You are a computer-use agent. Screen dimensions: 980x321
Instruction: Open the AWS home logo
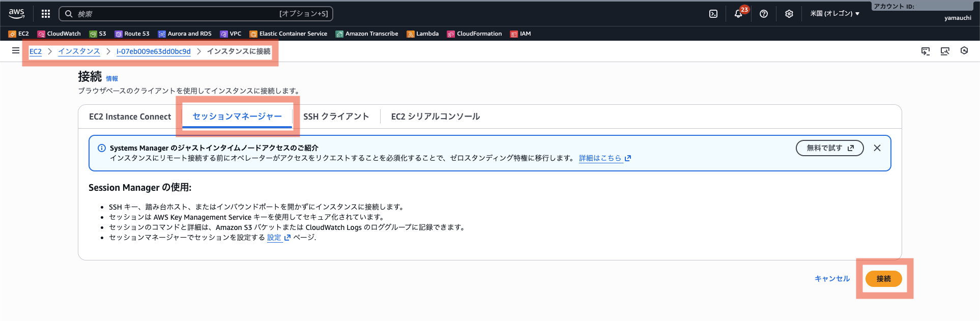point(16,14)
